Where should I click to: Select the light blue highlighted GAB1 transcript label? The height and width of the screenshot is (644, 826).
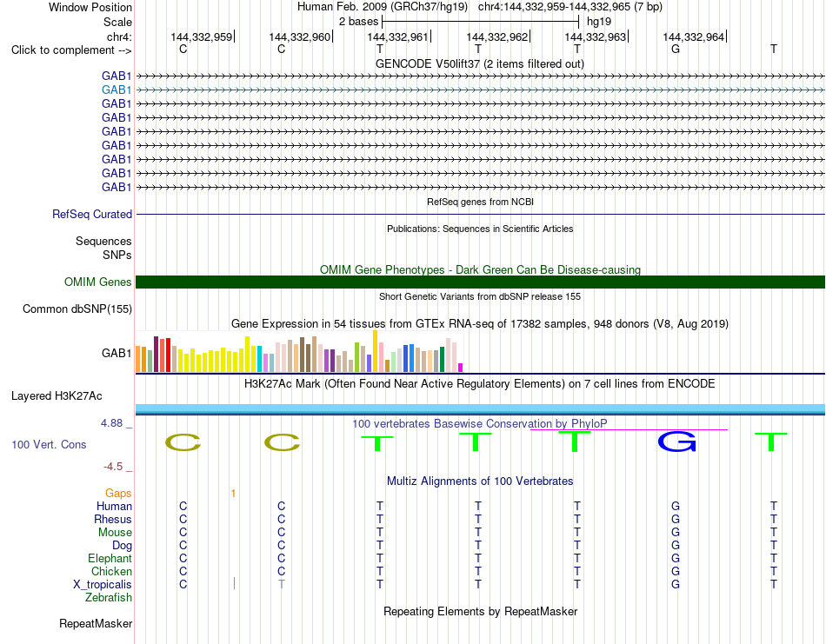(117, 90)
